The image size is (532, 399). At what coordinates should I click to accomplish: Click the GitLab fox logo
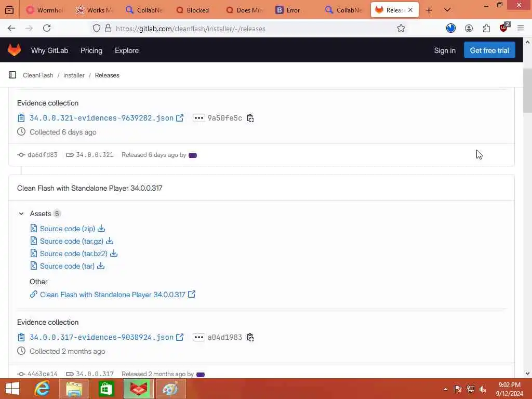[x=14, y=50]
